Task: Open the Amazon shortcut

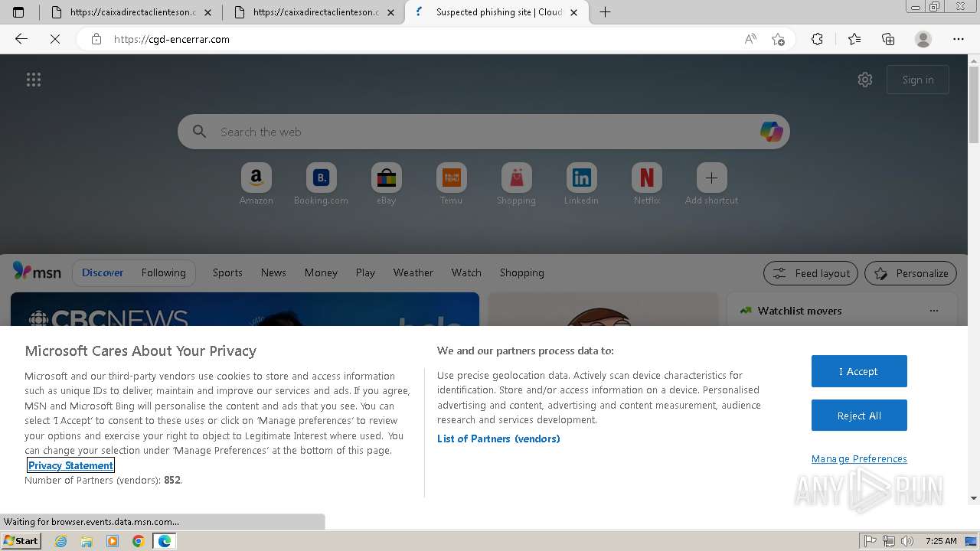Action: point(256,184)
